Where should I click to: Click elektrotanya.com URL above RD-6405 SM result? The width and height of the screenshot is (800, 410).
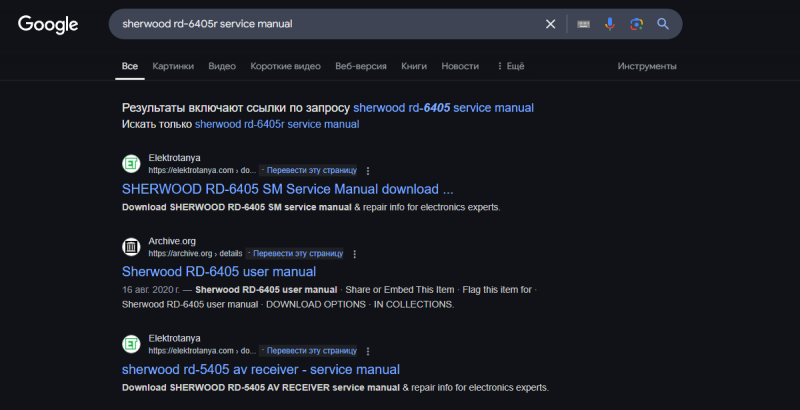202,170
